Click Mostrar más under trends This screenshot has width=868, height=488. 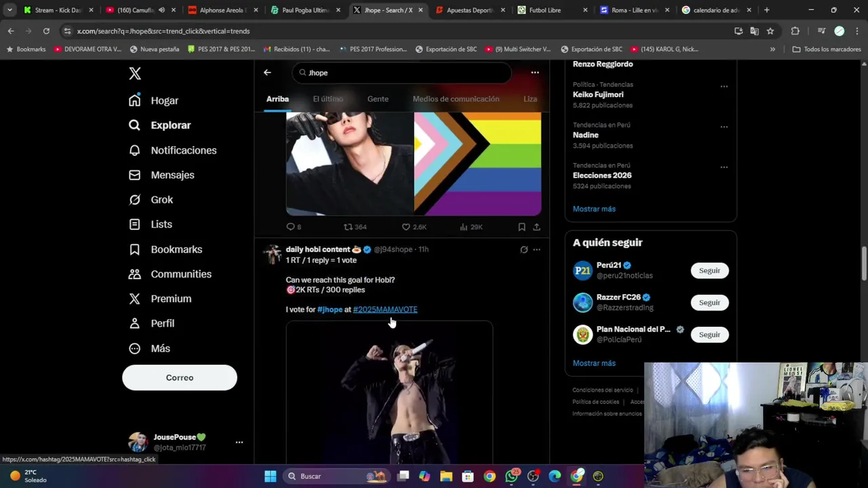594,209
